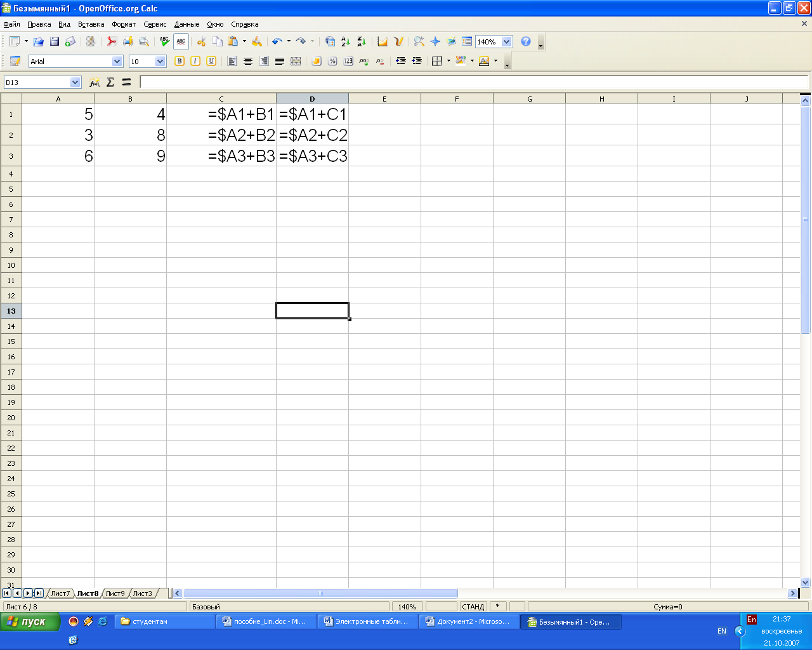Open Page Preview

(x=144, y=42)
